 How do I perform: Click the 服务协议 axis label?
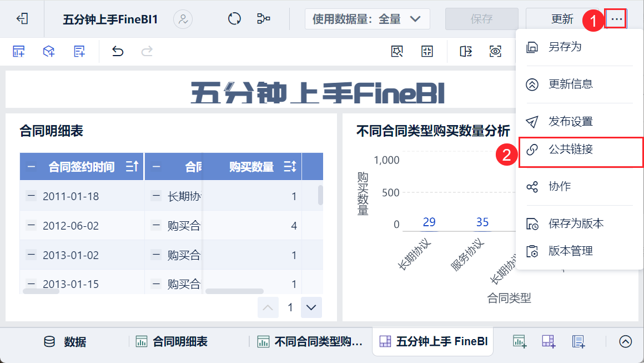467,255
